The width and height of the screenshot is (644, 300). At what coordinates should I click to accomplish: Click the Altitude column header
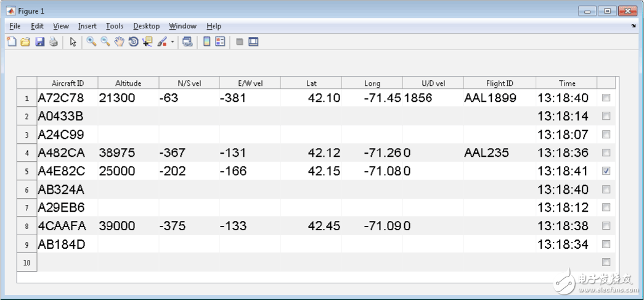128,83
